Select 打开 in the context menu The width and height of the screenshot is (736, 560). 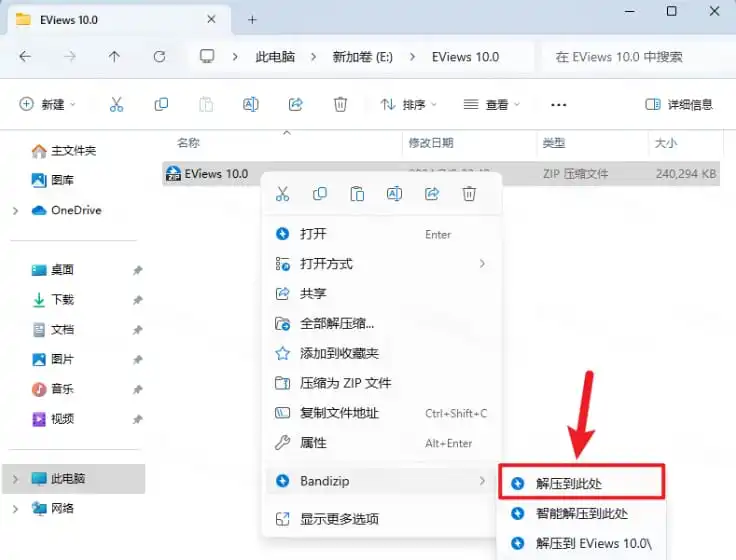coord(383,234)
